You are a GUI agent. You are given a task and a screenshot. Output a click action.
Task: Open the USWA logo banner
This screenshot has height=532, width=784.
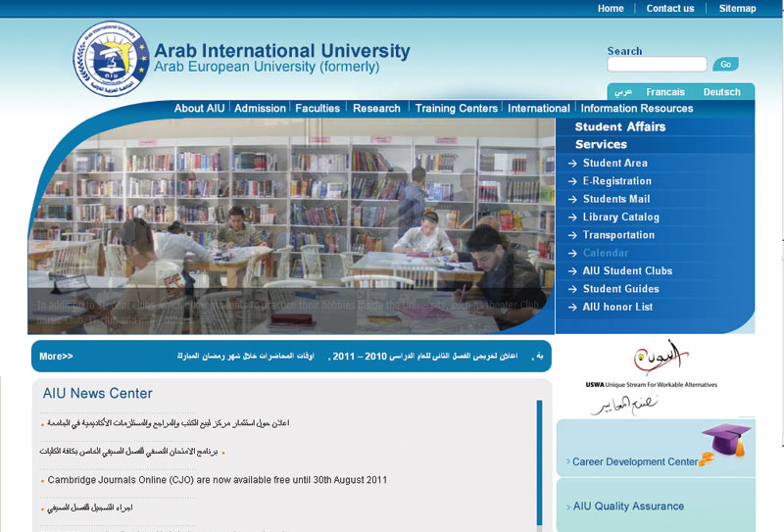[x=654, y=377]
